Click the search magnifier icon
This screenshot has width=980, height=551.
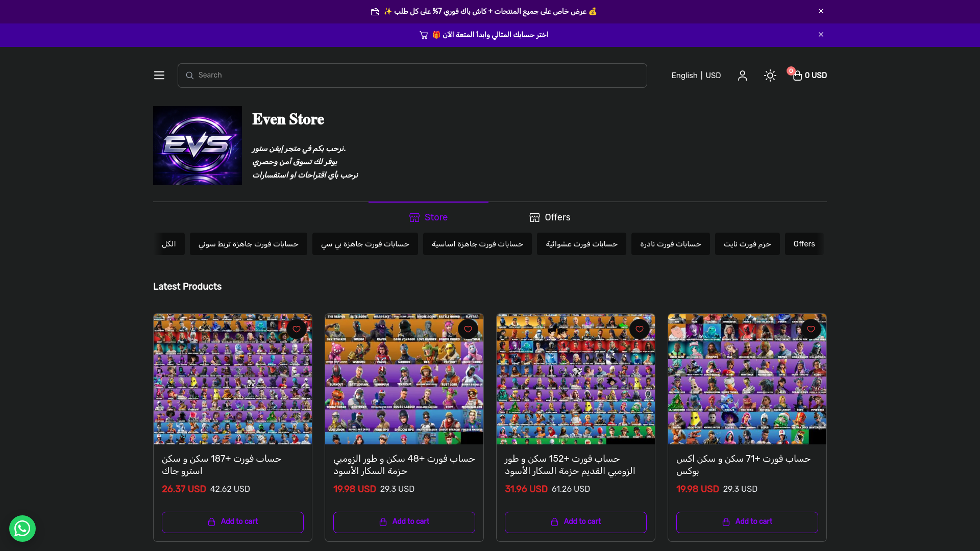tap(189, 76)
